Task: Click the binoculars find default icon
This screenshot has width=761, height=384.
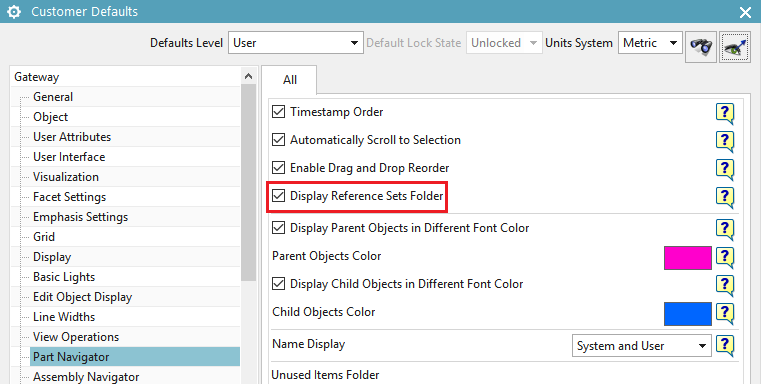Action: [x=701, y=47]
